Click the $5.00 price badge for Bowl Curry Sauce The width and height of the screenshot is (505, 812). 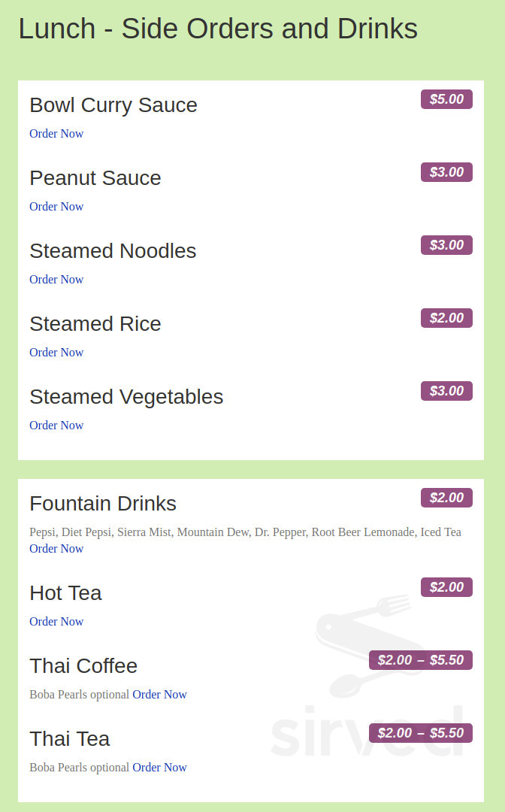coord(446,98)
